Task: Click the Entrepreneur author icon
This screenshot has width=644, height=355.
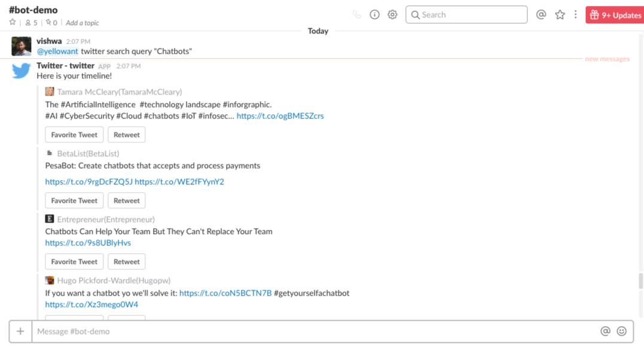Action: [x=50, y=219]
